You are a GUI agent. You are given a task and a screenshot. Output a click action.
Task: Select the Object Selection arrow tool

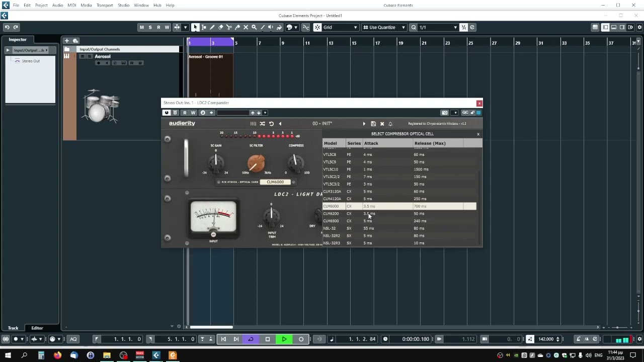196,27
